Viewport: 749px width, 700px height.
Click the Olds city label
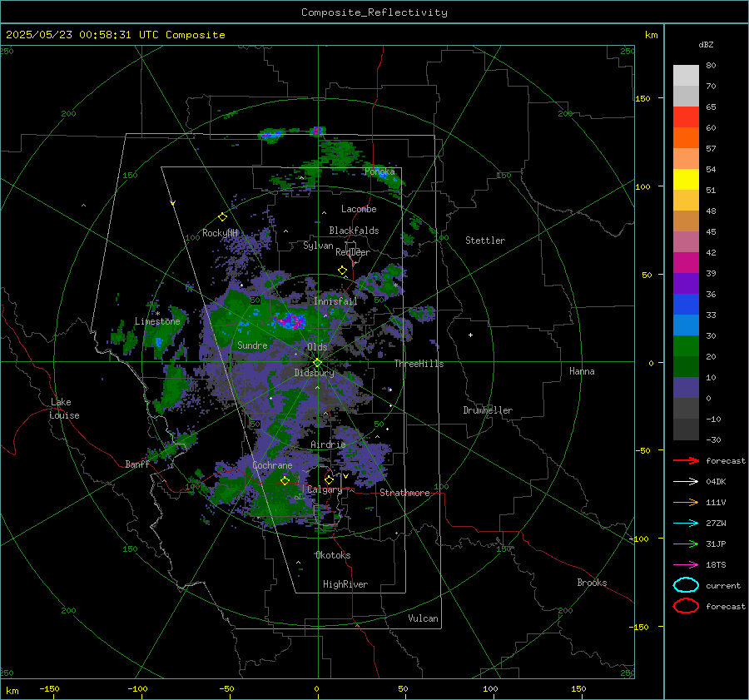(317, 346)
